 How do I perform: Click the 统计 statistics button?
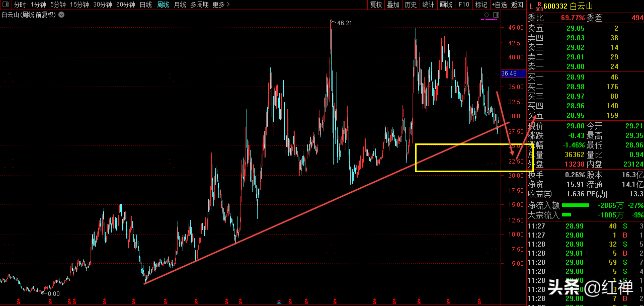click(x=428, y=5)
